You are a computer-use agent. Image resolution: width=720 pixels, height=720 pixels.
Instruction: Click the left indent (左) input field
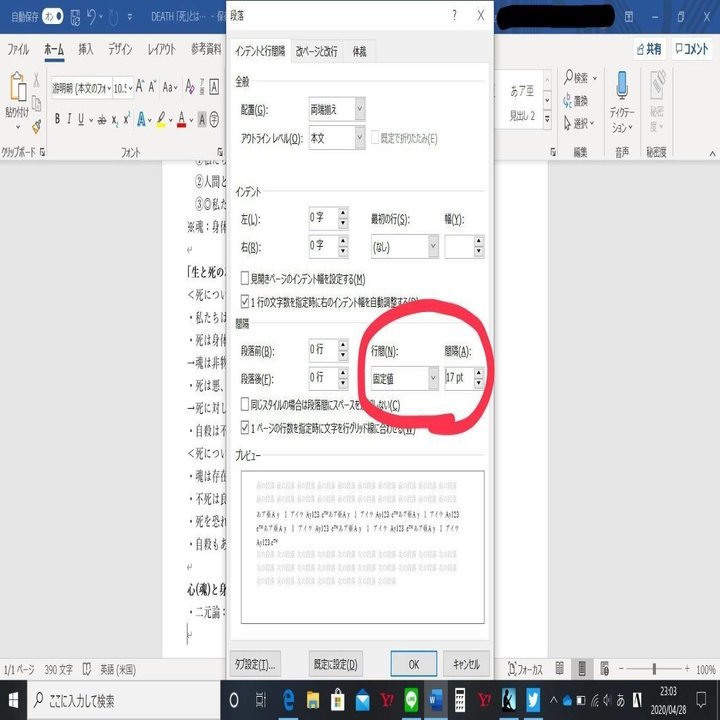pyautogui.click(x=323, y=217)
